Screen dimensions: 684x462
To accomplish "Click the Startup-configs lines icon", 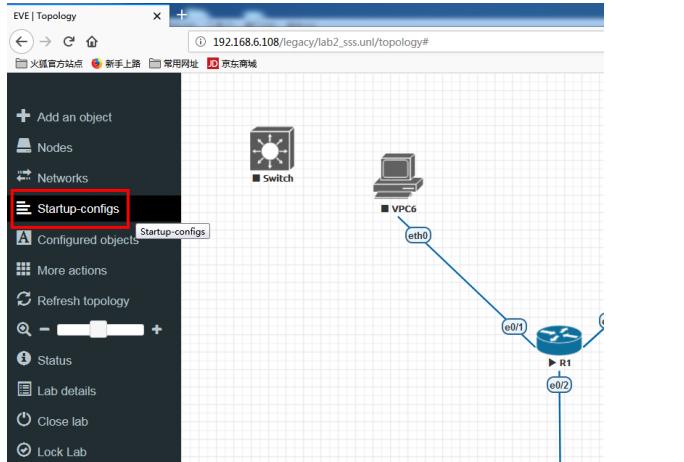I will pos(24,208).
